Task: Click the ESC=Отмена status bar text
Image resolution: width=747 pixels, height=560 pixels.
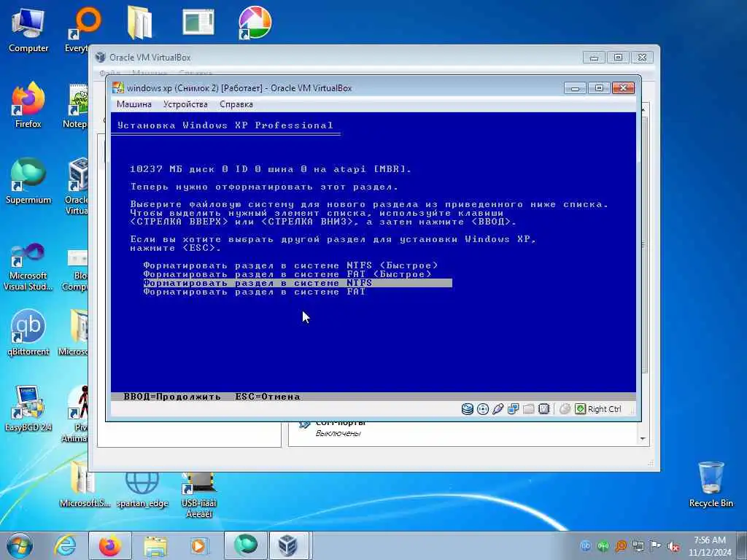Action: tap(268, 397)
